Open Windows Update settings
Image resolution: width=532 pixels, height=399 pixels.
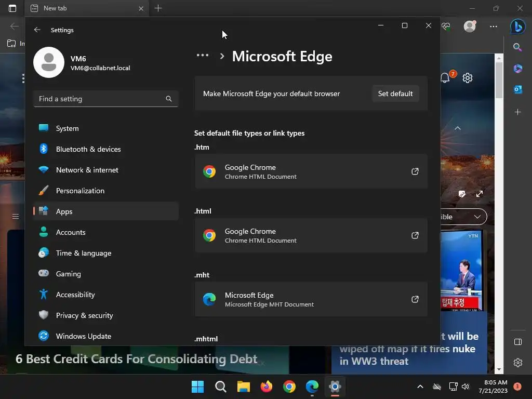(x=106, y=336)
